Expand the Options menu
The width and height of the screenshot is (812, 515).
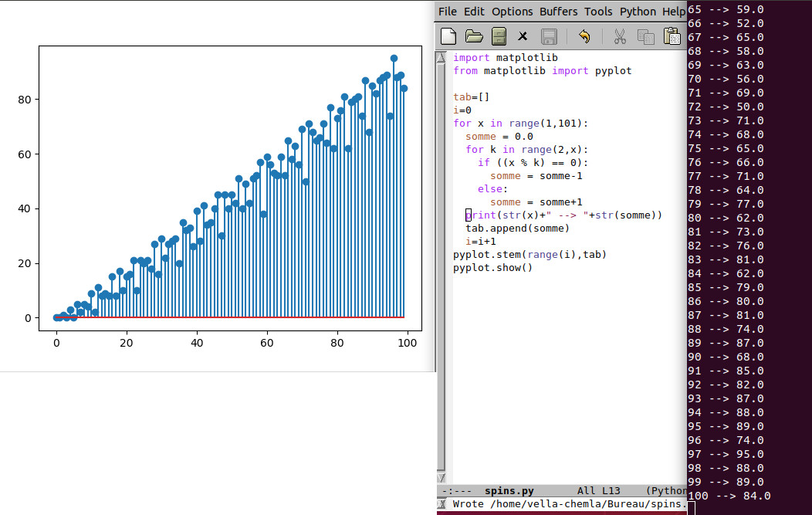pyautogui.click(x=512, y=12)
